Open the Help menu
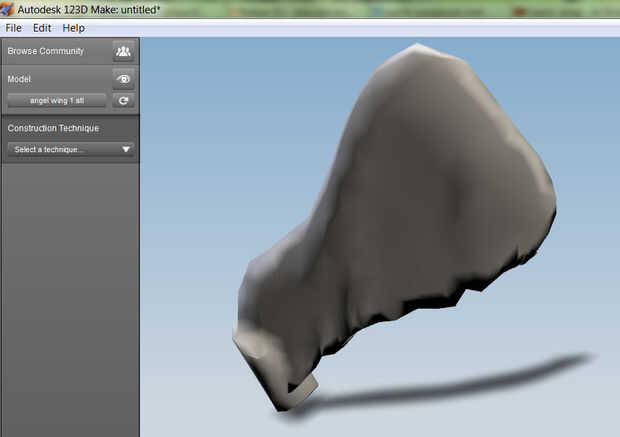This screenshot has height=437, width=620. click(x=74, y=28)
